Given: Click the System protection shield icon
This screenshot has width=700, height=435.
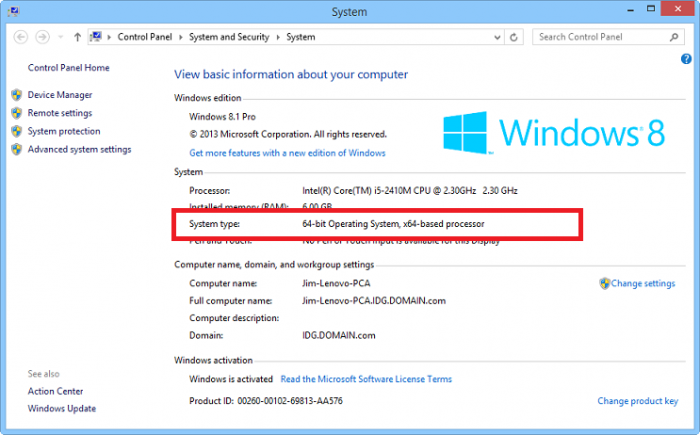Looking at the screenshot, I should (x=17, y=131).
